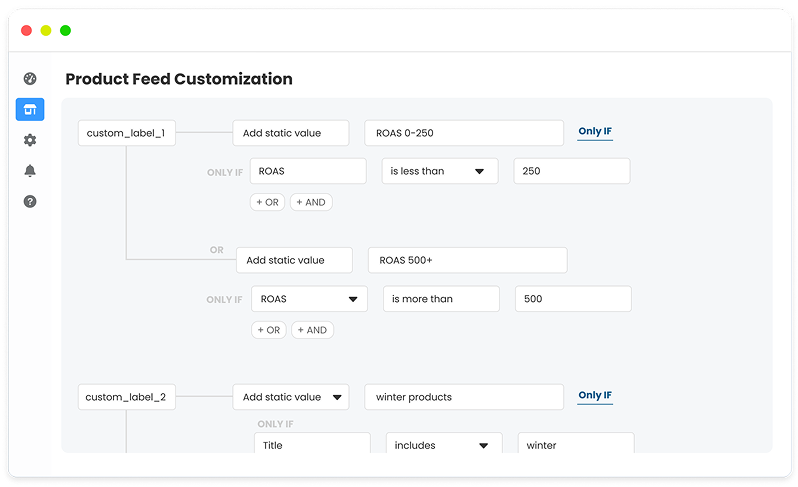The width and height of the screenshot is (798, 487).
Task: Click the green window maximize dot
Action: click(x=65, y=31)
